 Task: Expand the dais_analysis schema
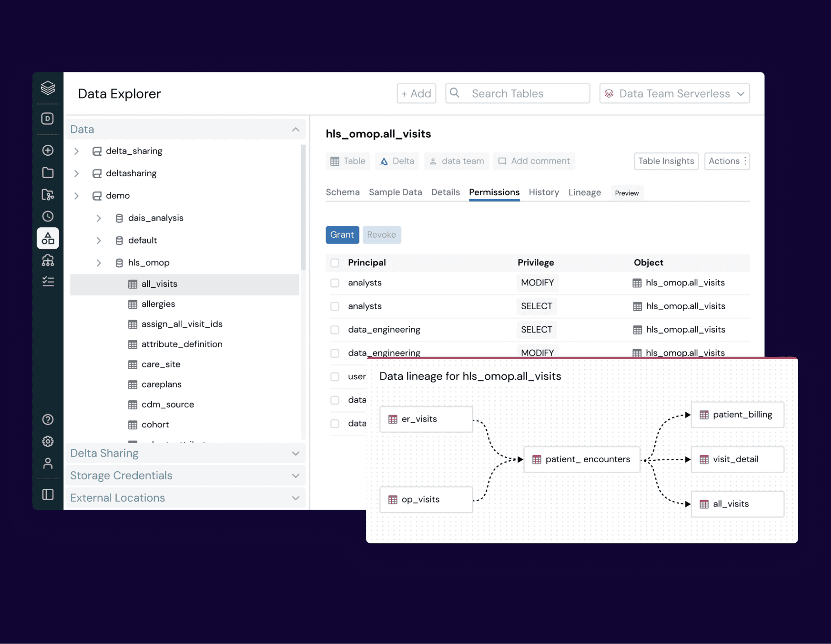pyautogui.click(x=98, y=218)
